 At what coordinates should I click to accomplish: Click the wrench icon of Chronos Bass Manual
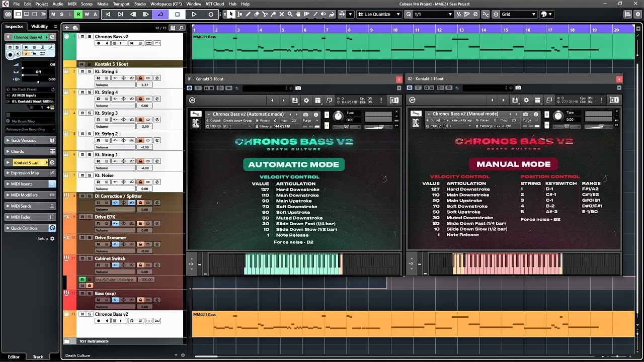[416, 114]
